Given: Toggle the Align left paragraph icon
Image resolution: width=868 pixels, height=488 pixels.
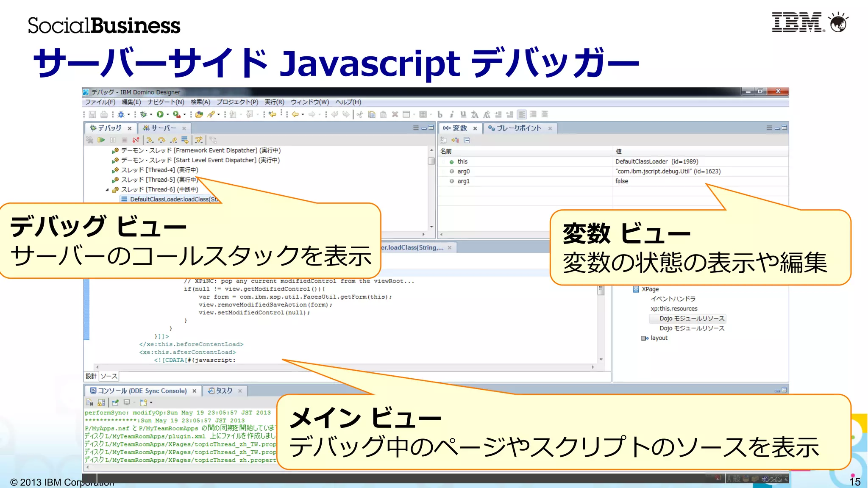Looking at the screenshot, I should [x=522, y=114].
